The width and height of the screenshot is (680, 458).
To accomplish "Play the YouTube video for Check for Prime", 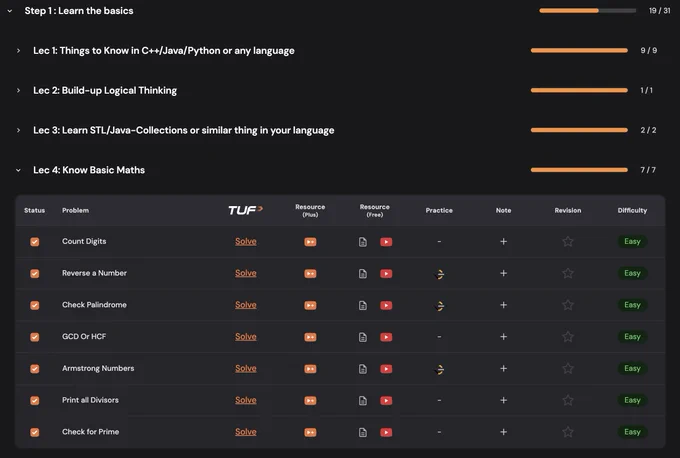I will 386,432.
